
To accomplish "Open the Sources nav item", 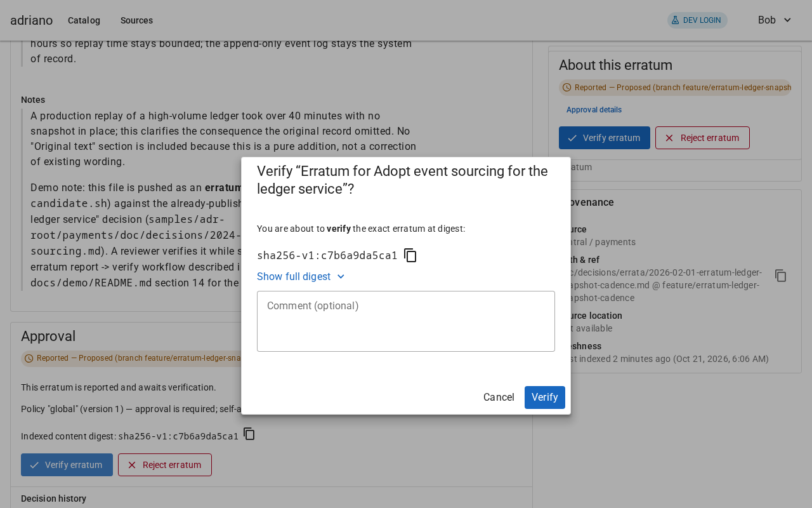I will tap(136, 20).
